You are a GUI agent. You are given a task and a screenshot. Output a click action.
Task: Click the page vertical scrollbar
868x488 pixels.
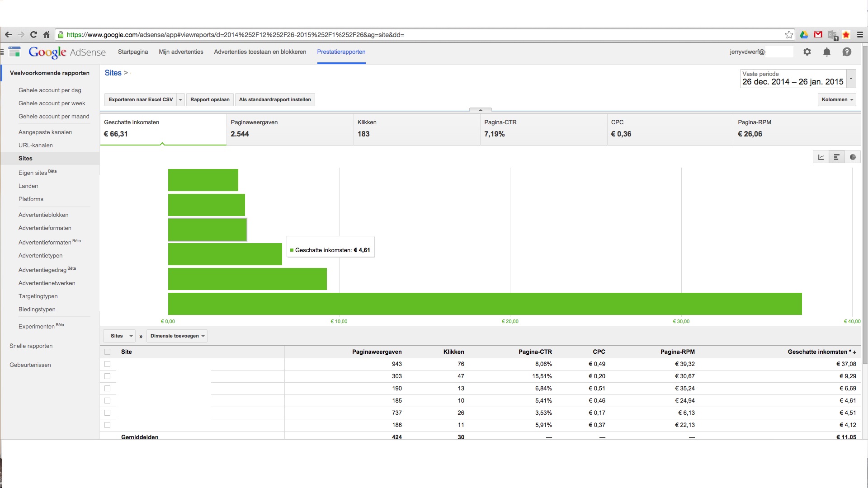[865, 205]
